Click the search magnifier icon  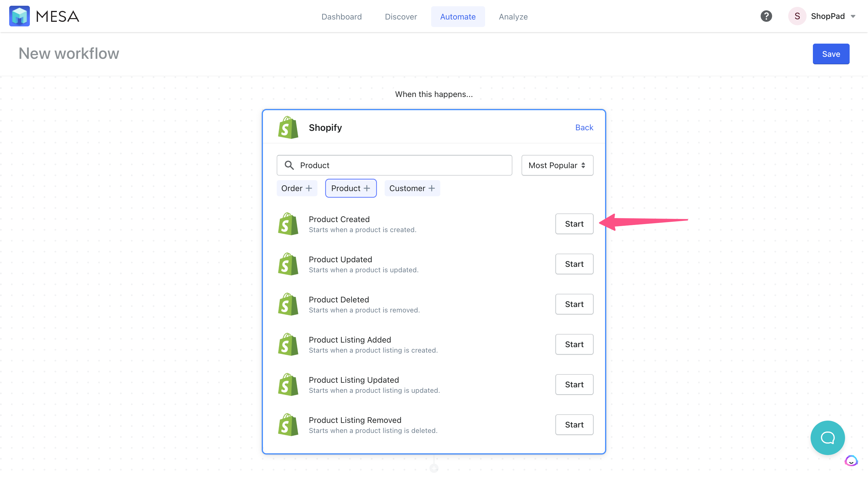pyautogui.click(x=289, y=165)
